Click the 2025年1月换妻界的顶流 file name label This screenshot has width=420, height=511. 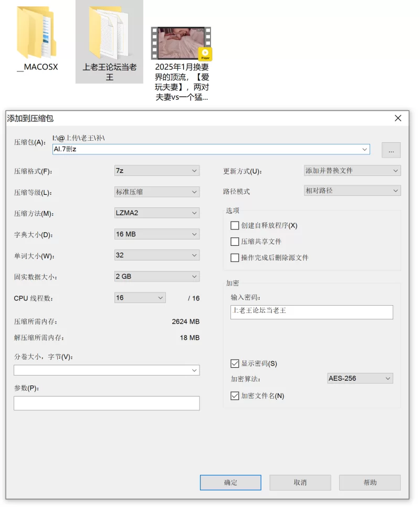pos(182,82)
